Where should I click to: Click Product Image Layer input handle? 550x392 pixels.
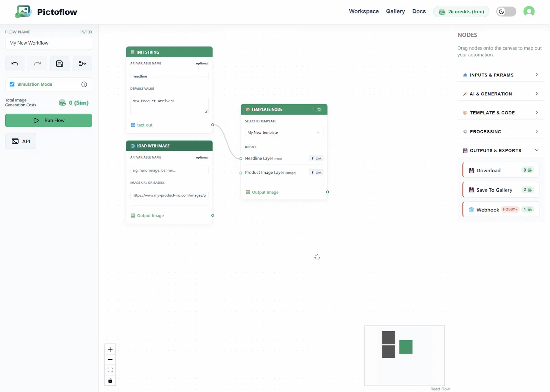(x=241, y=173)
